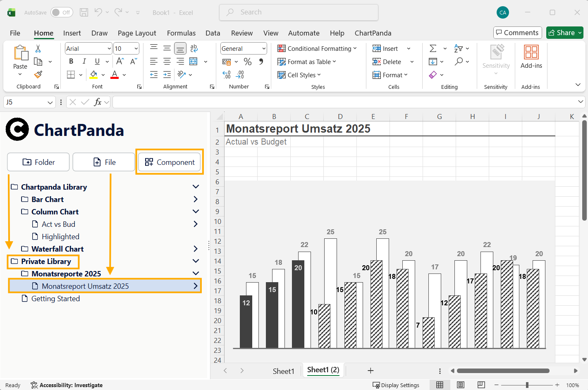
Task: Switch to the Sheet1 worksheet tab
Action: [x=283, y=371]
